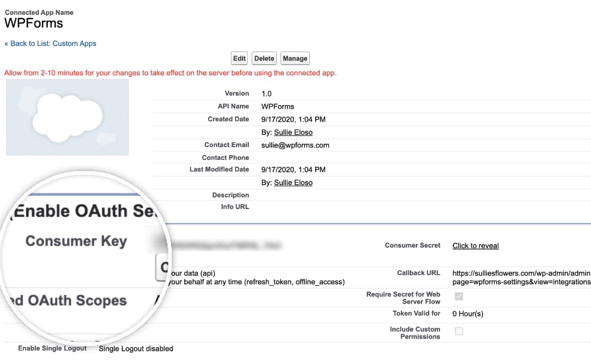Click the Edit button

(x=238, y=58)
